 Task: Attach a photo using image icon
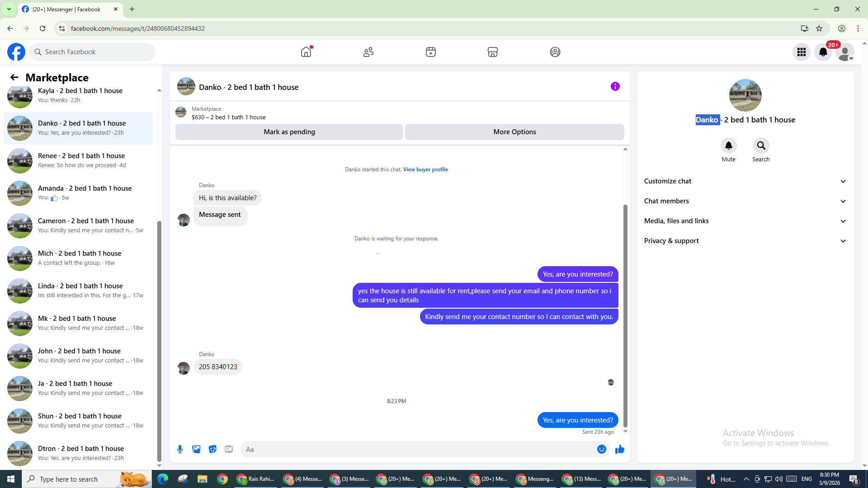(x=196, y=449)
